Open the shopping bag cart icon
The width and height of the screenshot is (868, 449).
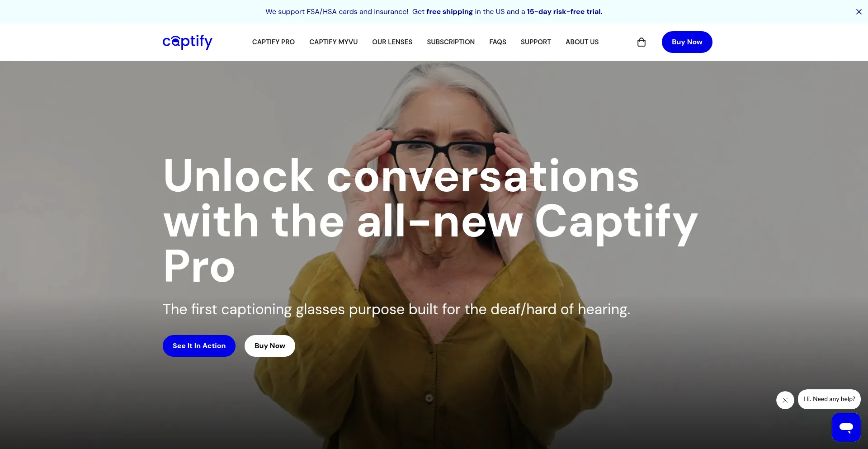[641, 42]
